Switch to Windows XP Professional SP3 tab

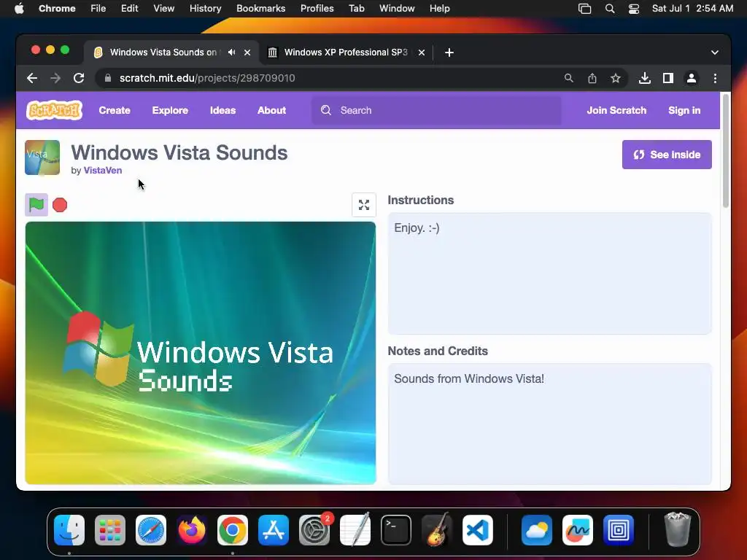click(345, 52)
